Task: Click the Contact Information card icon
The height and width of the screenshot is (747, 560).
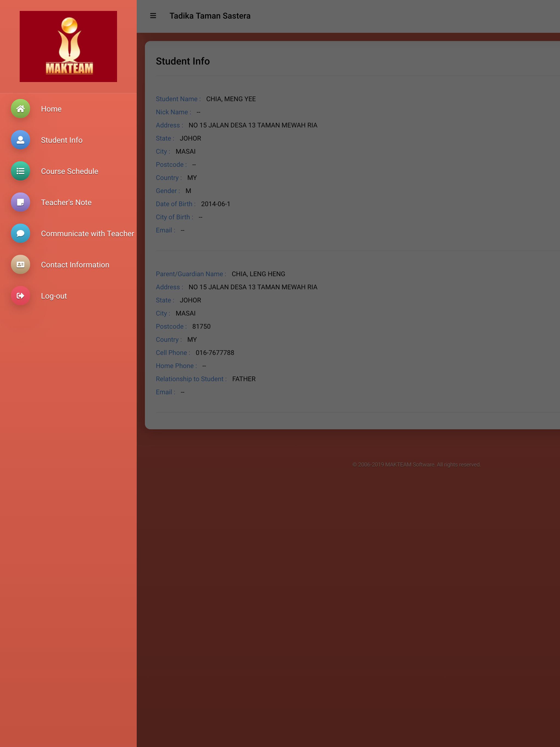Action: pyautogui.click(x=20, y=264)
